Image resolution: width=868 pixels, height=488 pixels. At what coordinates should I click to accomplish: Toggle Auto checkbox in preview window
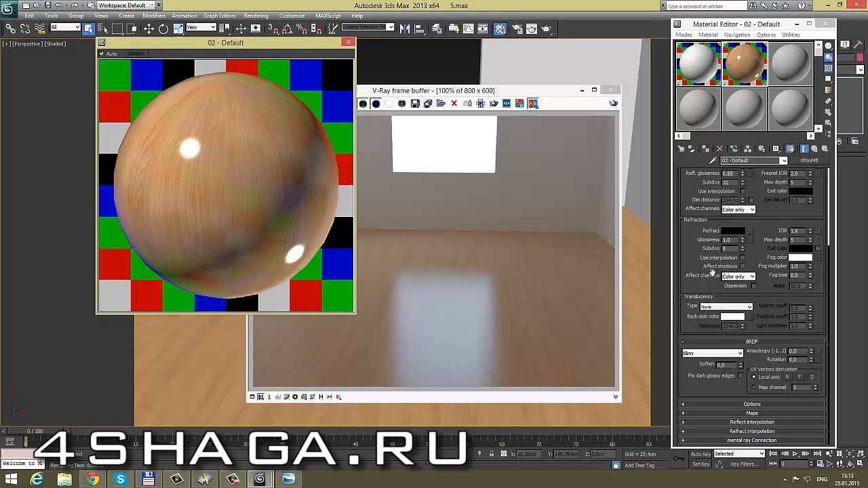tap(102, 54)
